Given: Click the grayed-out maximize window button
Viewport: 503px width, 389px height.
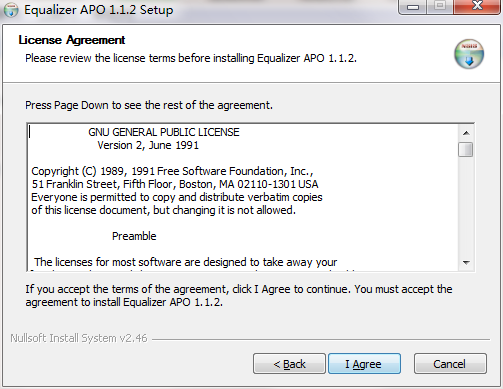Looking at the screenshot, I should click(440, 6).
